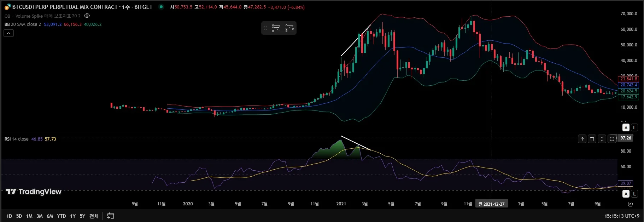Click the RSI 14 close legend
Screen dimensions: 644x222
[16, 139]
